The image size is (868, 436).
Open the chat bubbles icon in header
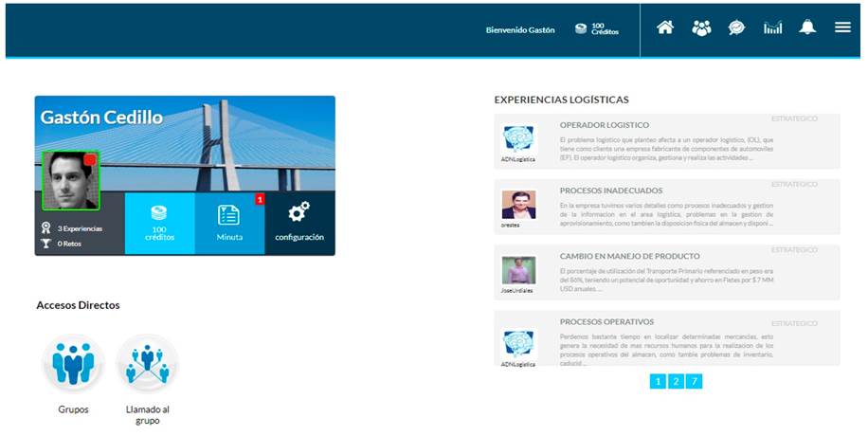pos(736,27)
